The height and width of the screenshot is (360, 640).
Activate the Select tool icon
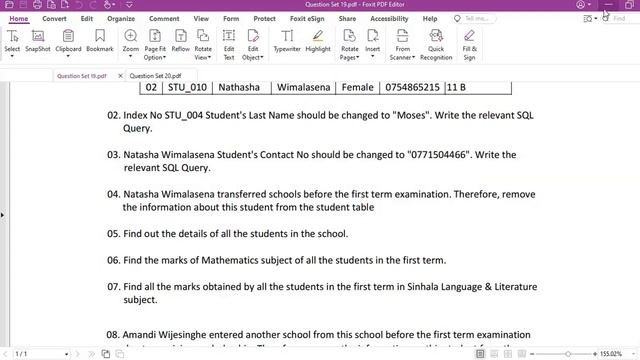(x=12, y=36)
